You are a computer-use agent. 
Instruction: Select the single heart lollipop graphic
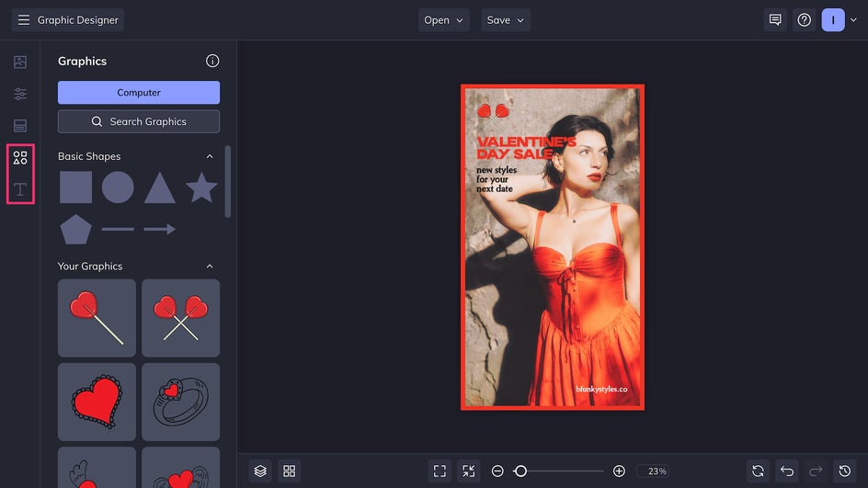(97, 318)
